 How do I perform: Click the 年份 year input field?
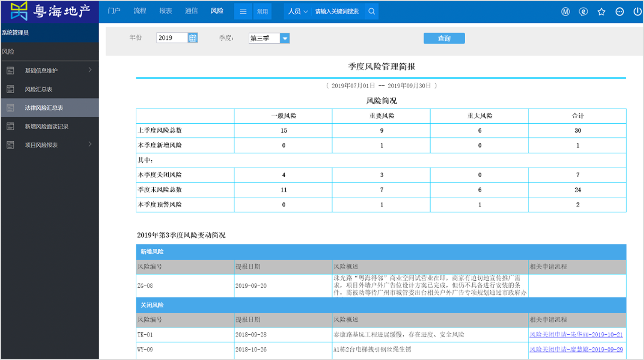pyautogui.click(x=172, y=38)
